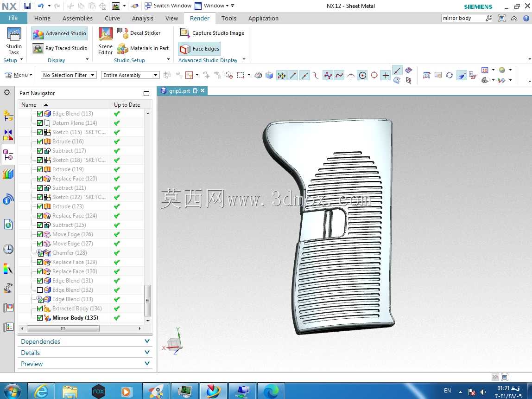Image resolution: width=532 pixels, height=399 pixels.
Task: Click the Part Navigator horizontal scrollbar
Action: pyautogui.click(x=63, y=328)
